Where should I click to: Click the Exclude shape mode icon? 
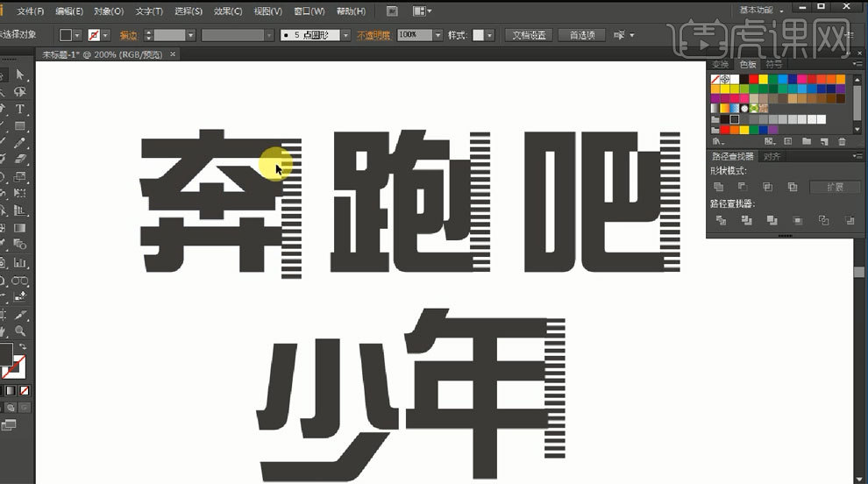pyautogui.click(x=793, y=187)
